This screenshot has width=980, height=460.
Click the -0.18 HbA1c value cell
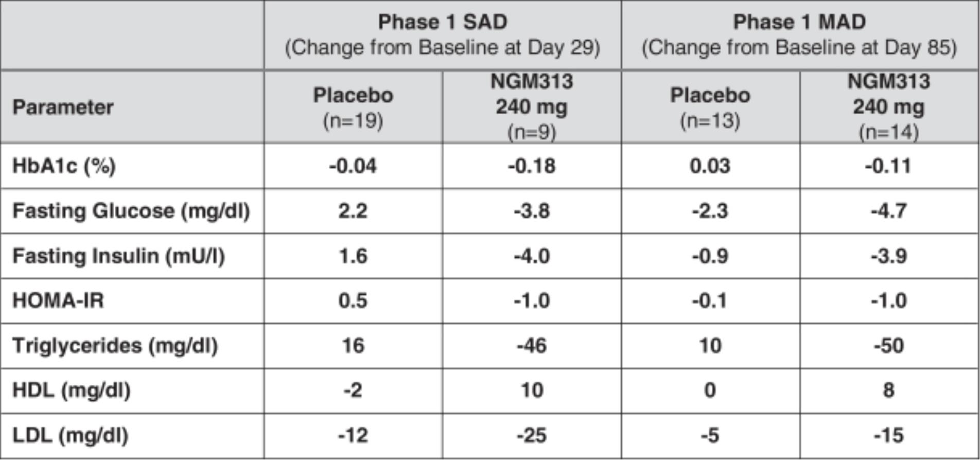(x=532, y=166)
